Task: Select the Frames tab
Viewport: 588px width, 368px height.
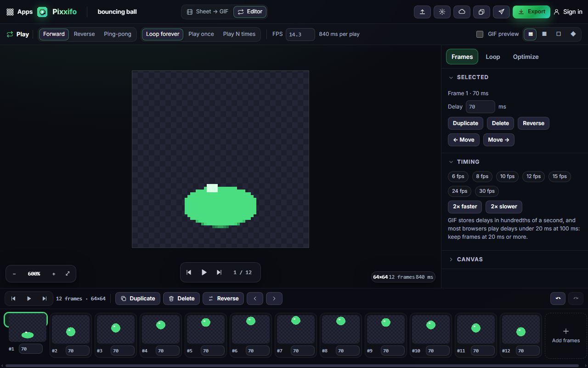Action: coord(462,57)
